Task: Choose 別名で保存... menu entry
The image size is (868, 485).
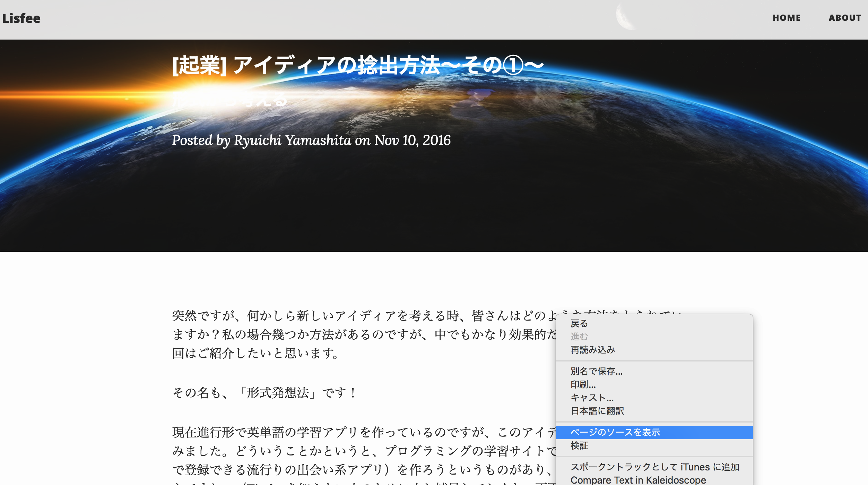Action: pyautogui.click(x=654, y=371)
